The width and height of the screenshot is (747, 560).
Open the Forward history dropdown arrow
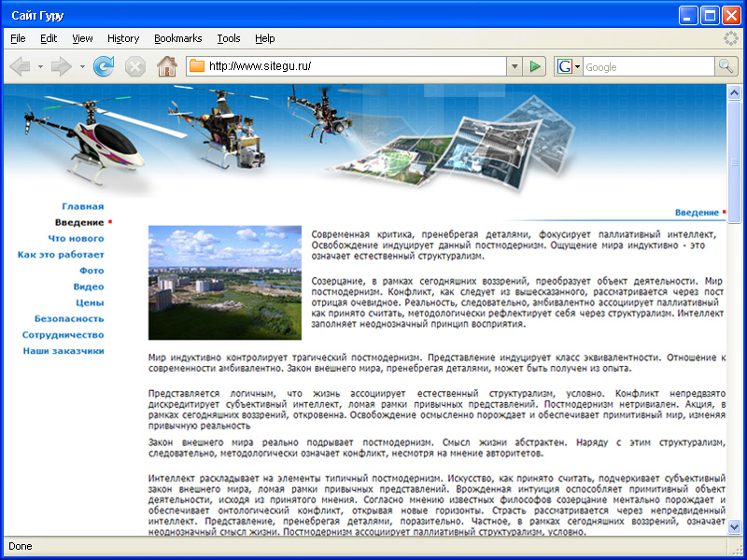pyautogui.click(x=82, y=66)
